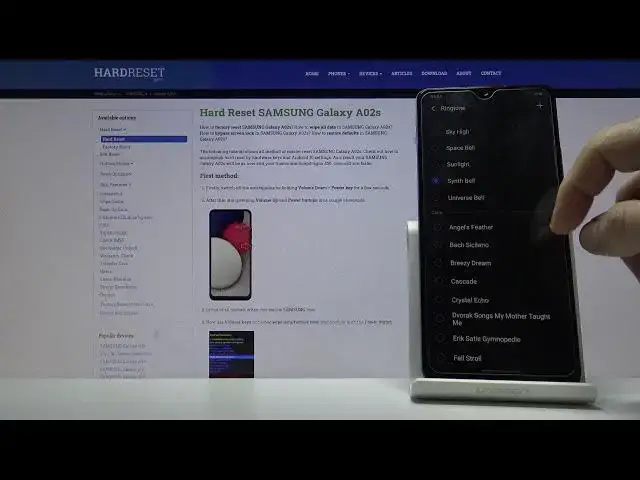Screen dimensions: 640x480
Task: Select highlighted Hard Reset sidebar item
Action: [143, 139]
